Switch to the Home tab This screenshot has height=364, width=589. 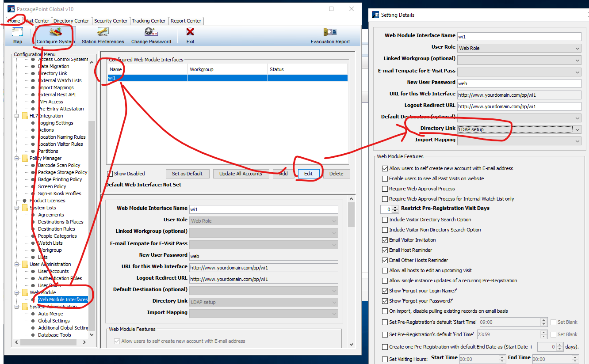14,21
